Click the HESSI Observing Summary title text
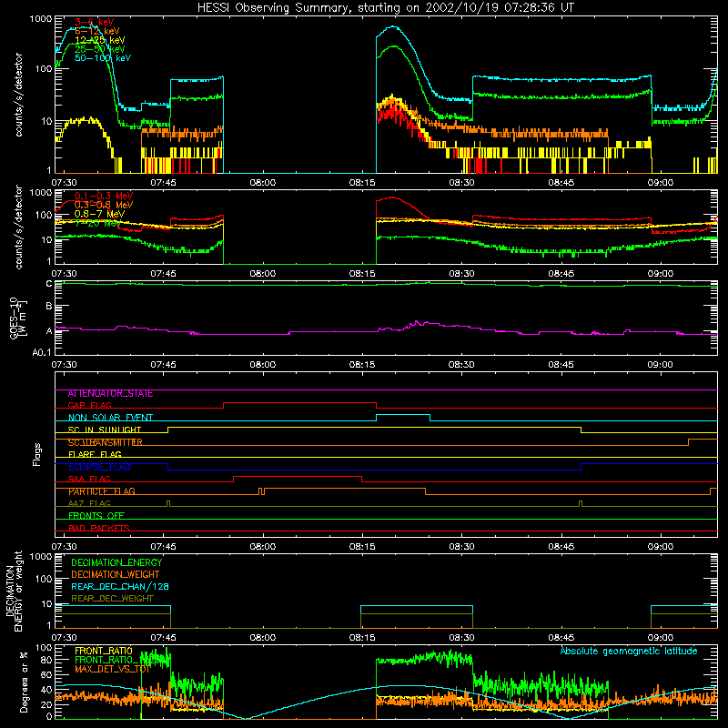This screenshot has width=728, height=728. coord(385,8)
